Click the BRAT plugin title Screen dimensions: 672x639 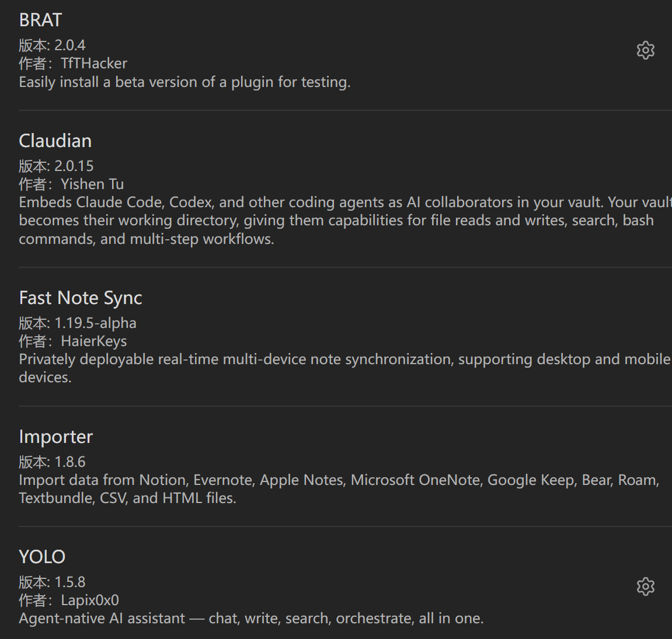41,20
